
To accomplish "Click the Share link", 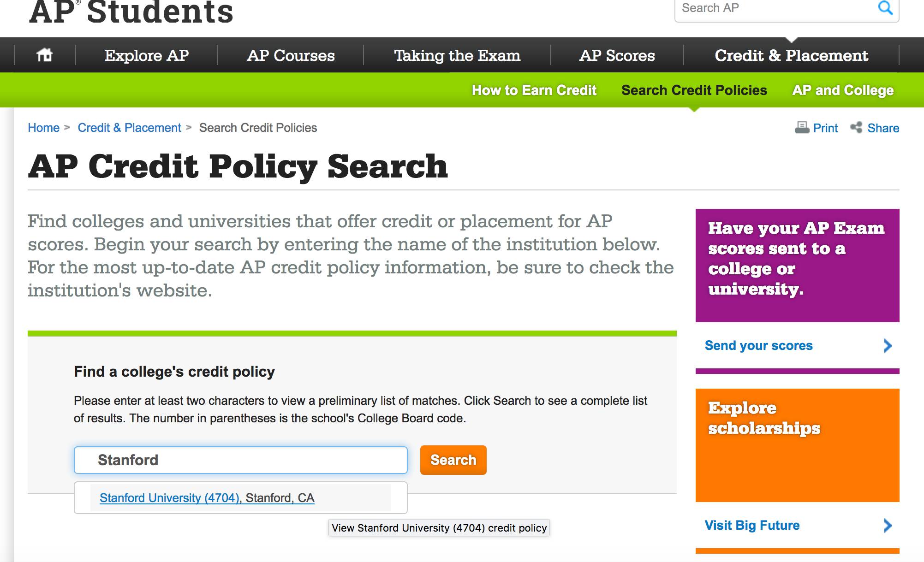I will pos(883,128).
